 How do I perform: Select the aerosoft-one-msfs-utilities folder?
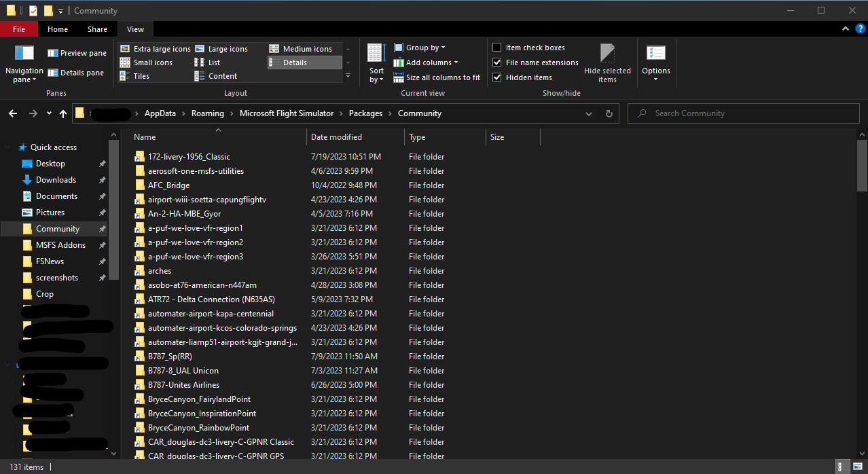click(196, 171)
